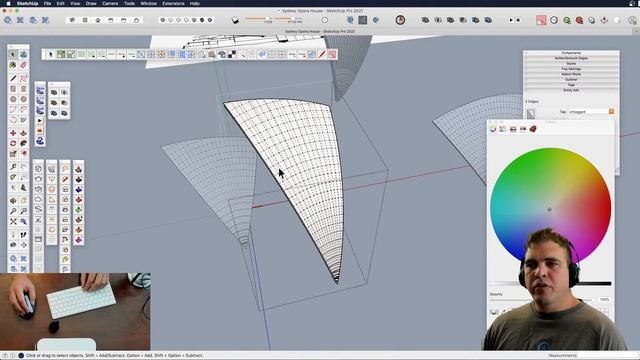640x360 pixels.
Task: Toggle the red highlighted top-right toolbar icon
Action: click(541, 20)
